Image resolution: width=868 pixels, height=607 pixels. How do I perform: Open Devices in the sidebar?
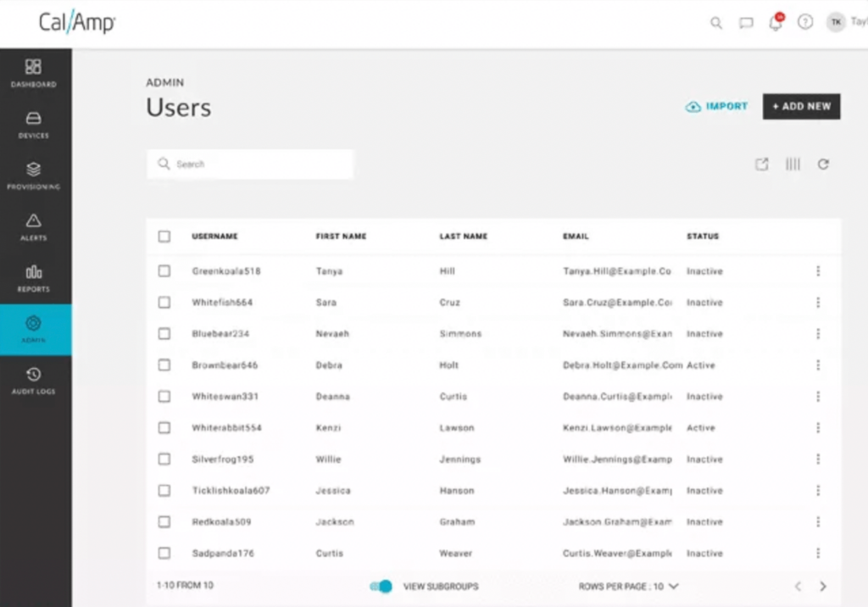tap(34, 125)
